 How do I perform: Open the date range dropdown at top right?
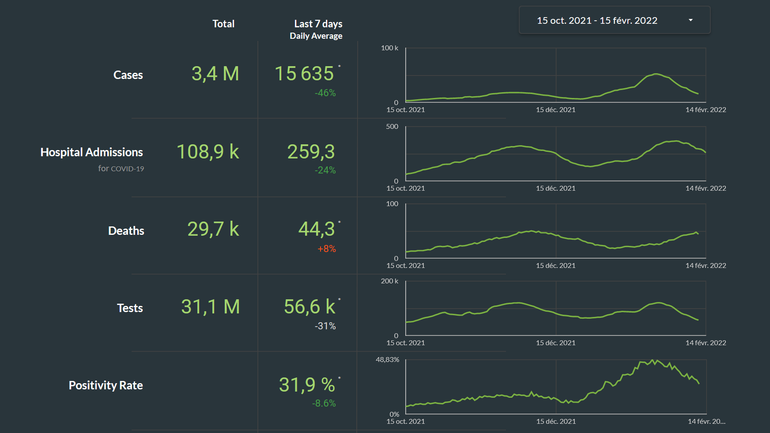pos(614,20)
